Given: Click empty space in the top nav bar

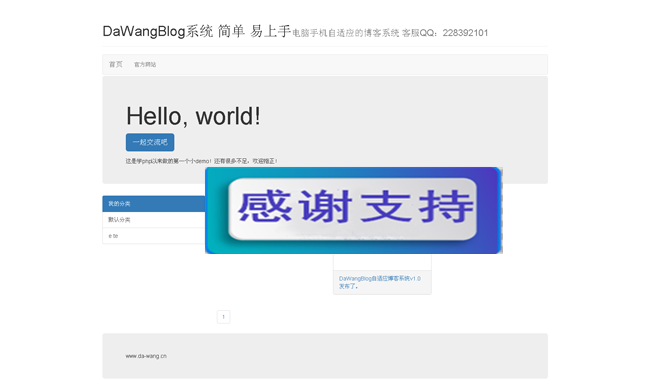Looking at the screenshot, I should pyautogui.click(x=352, y=65).
